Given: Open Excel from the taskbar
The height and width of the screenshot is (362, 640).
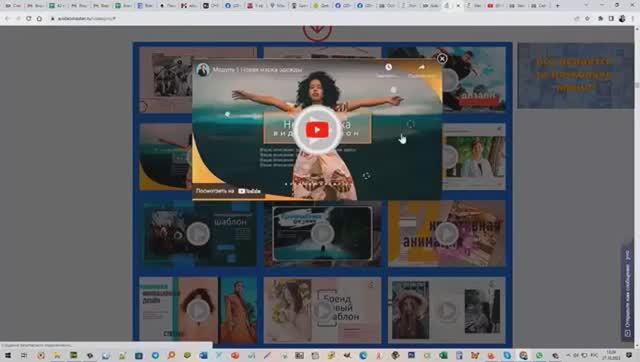Looking at the screenshot, I should 443,355.
